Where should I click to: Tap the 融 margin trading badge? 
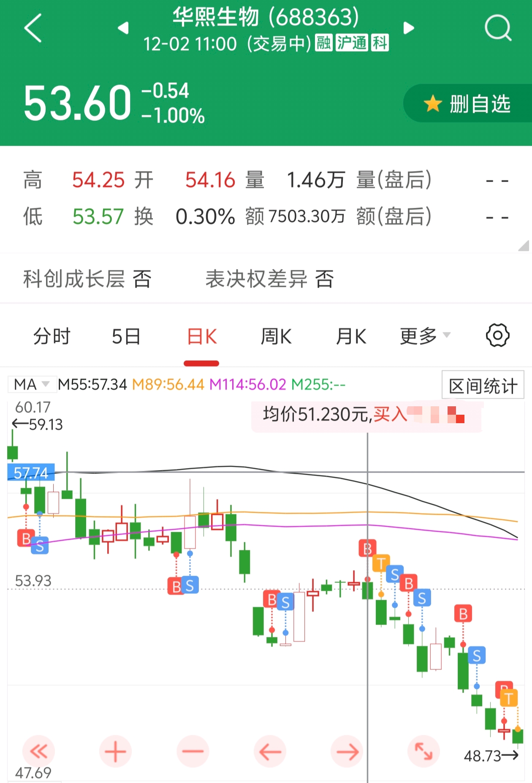324,43
